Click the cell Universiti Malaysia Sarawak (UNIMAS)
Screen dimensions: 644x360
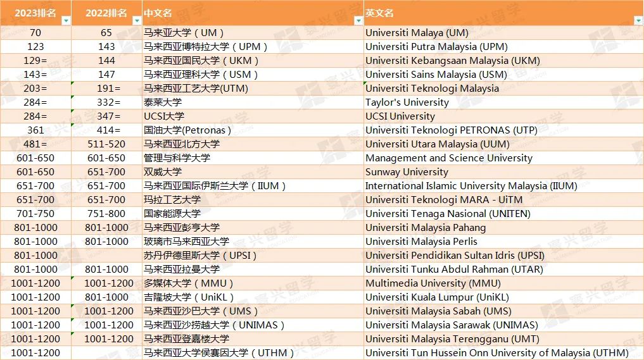click(504, 326)
